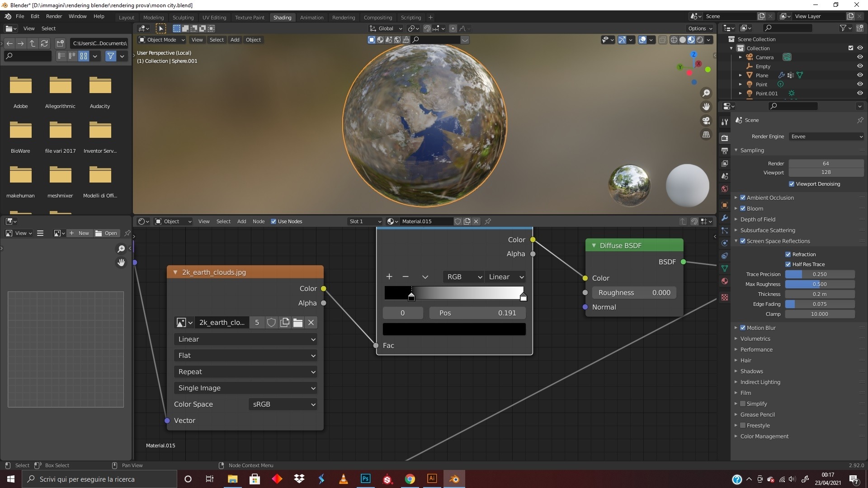
Task: Toggle Screen Space Reflections checkbox
Action: point(743,241)
